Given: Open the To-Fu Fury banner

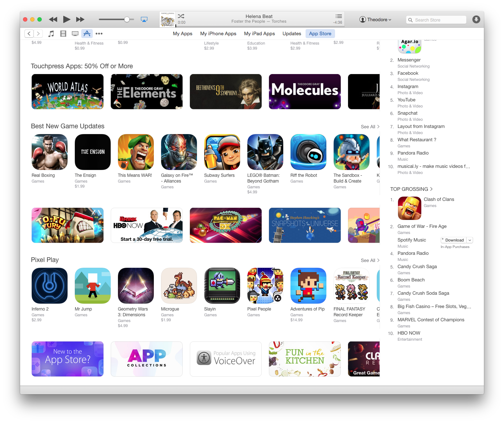Looking at the screenshot, I should 68,225.
